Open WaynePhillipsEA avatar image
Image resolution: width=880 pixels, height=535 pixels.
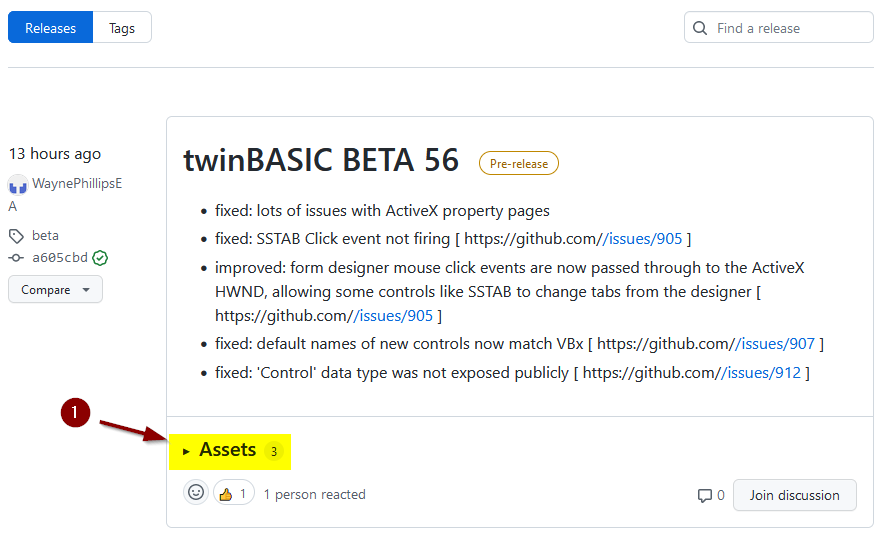pyautogui.click(x=18, y=185)
